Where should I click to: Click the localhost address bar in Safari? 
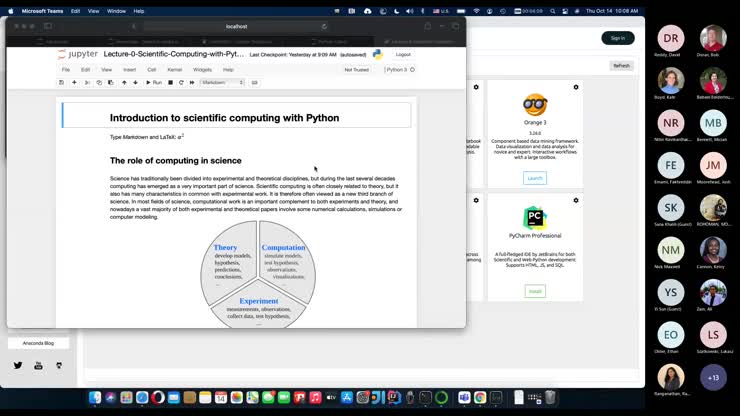[237, 26]
